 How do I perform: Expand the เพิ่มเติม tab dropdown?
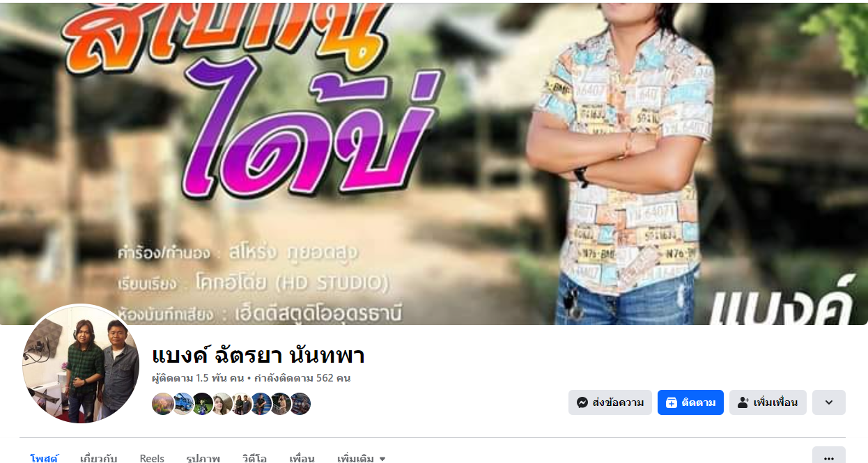pos(361,458)
